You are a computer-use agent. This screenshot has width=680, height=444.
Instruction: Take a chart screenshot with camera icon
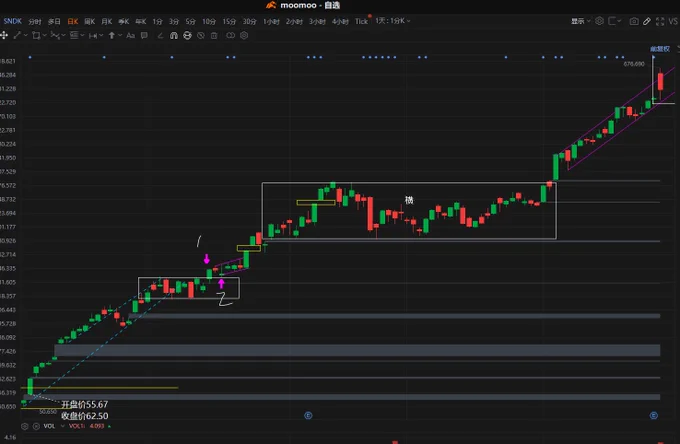coord(634,21)
